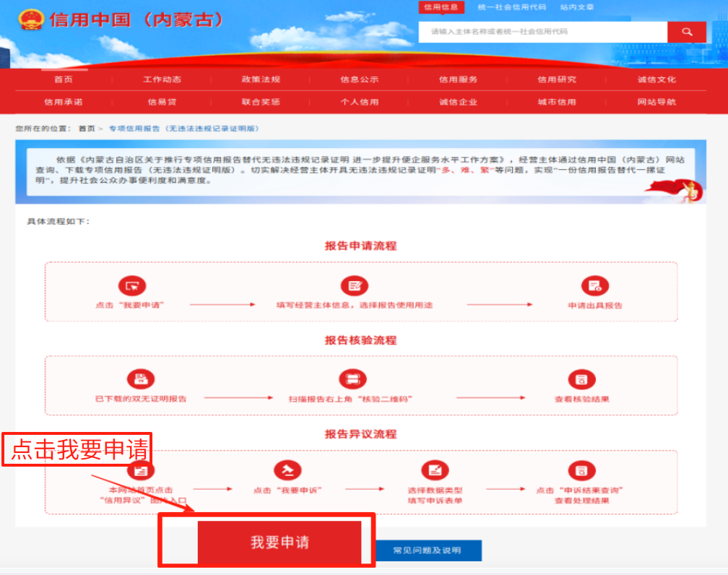Open the 信易贷 navigation item
Viewport: 728px width, 575px height.
pyautogui.click(x=162, y=102)
